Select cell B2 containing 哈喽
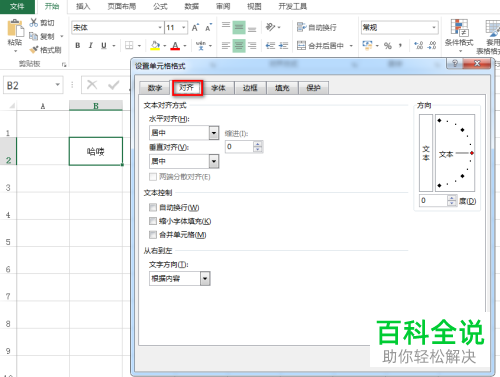The width and height of the screenshot is (500, 377). 96,151
